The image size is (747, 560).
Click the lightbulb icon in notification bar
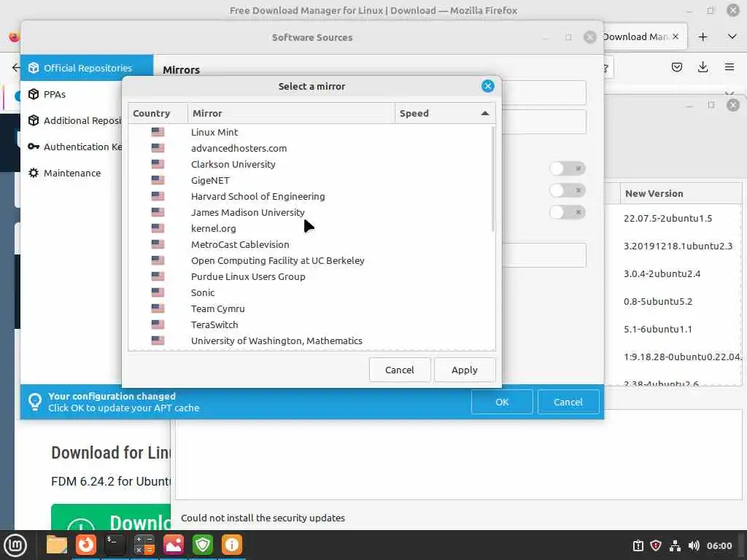coord(35,402)
